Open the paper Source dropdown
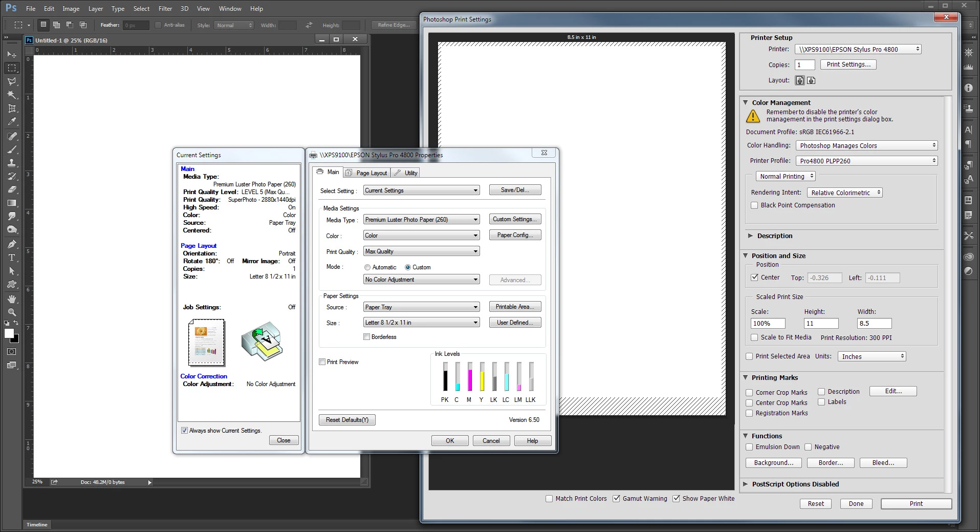This screenshot has width=980, height=532. 422,307
